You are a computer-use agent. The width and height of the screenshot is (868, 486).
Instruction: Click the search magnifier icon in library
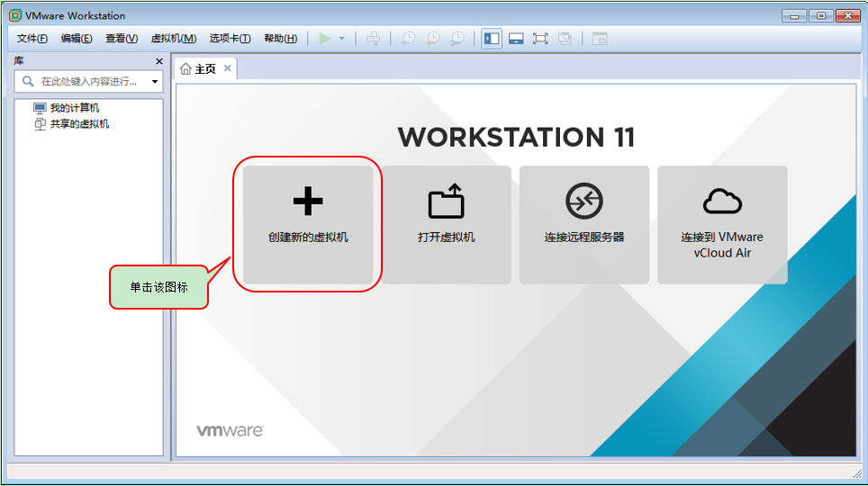[28, 81]
